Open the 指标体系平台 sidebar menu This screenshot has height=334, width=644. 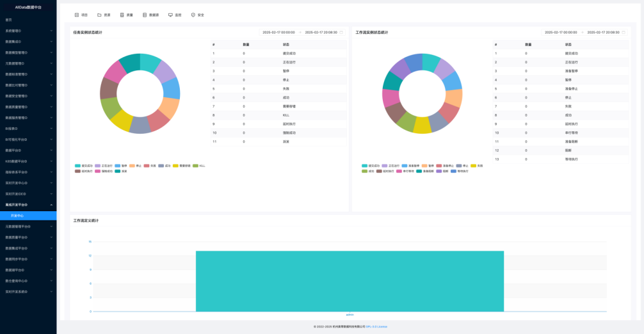[28, 172]
